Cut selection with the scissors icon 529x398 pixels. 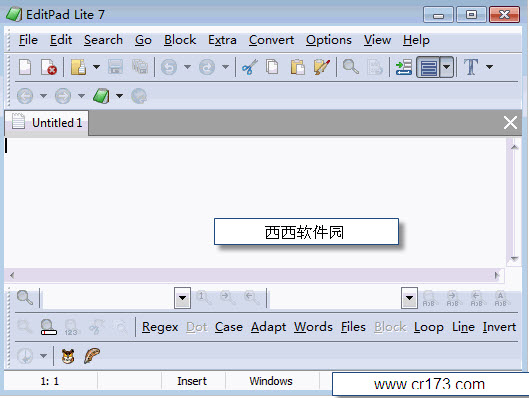250,67
